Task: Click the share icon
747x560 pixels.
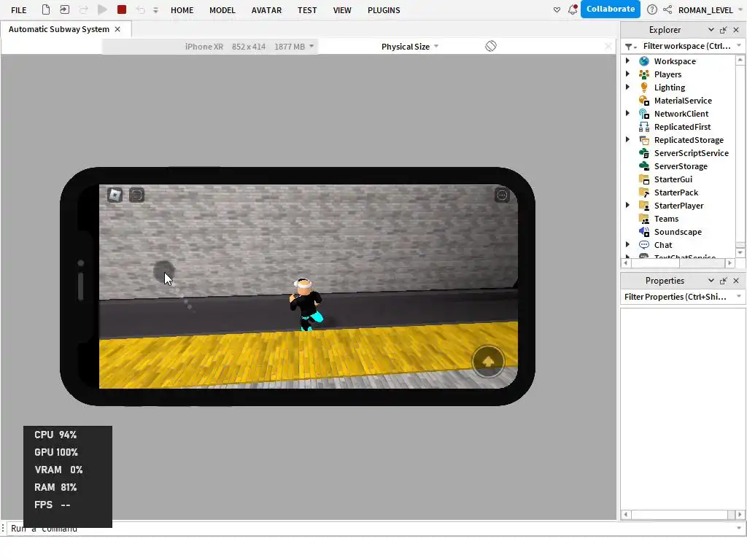Action: tap(667, 9)
